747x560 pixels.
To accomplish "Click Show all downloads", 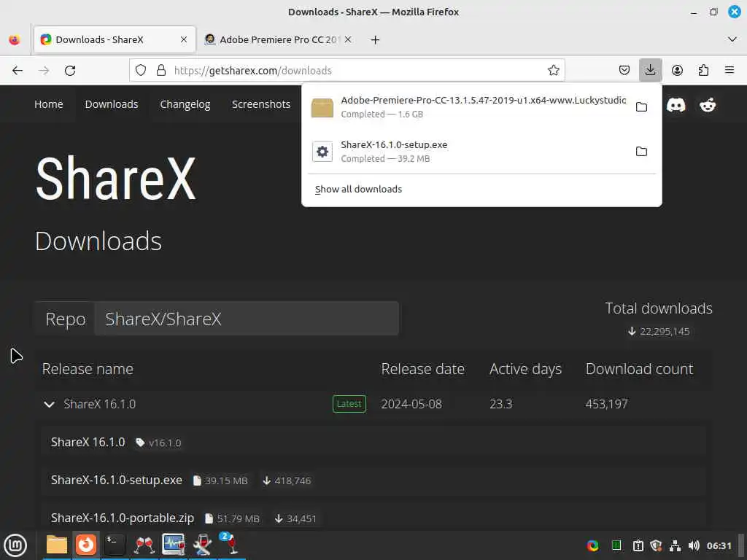I will click(358, 189).
